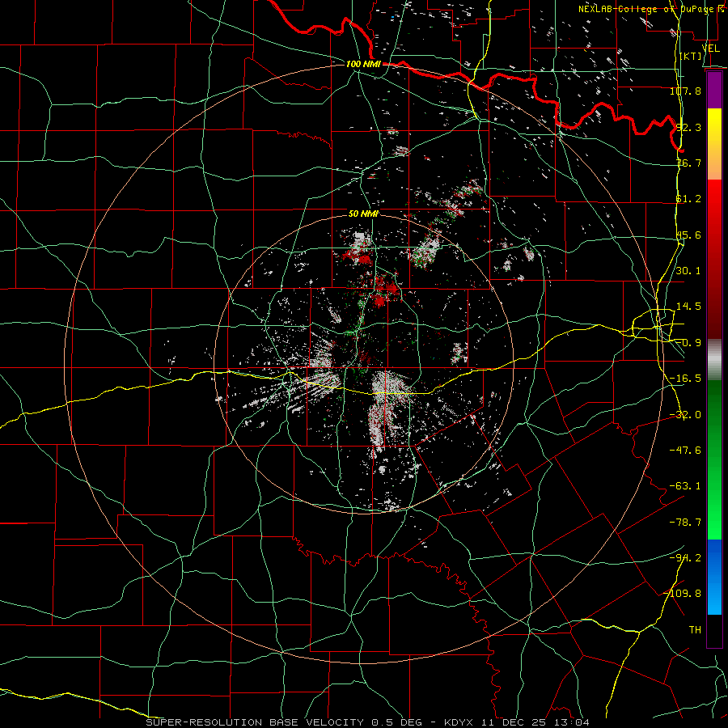728x728 pixels.
Task: Click the SUPER-RESOLUTION BASE VELOCITY caption text
Action: (255, 722)
